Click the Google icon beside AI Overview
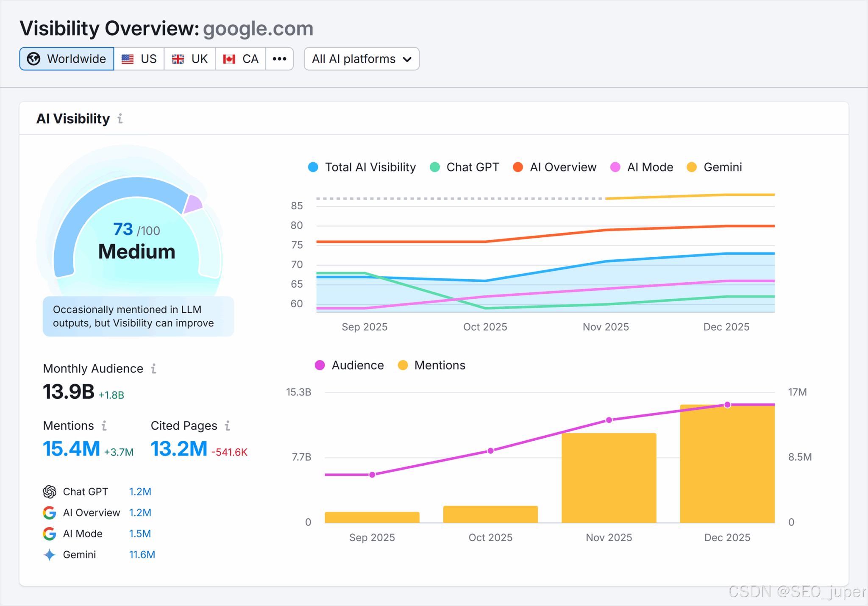The image size is (868, 606). point(50,513)
